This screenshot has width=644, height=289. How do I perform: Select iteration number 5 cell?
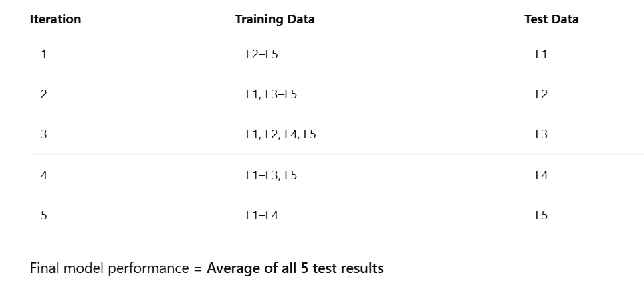click(x=43, y=215)
